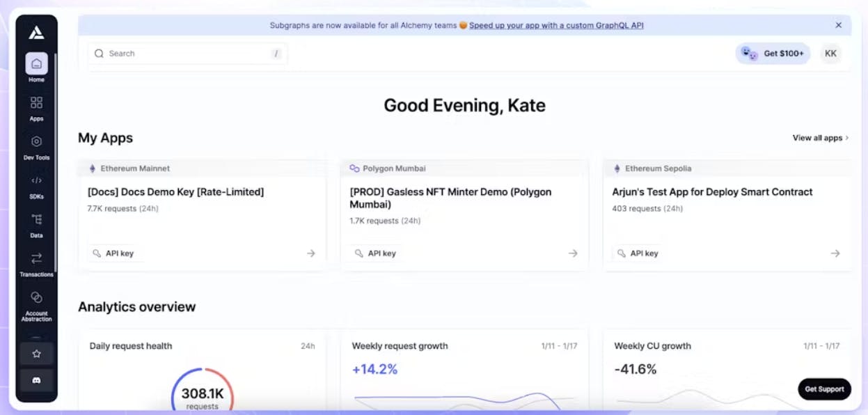Click the -41.6% CU growth value
The height and width of the screenshot is (415, 868).
pos(636,369)
